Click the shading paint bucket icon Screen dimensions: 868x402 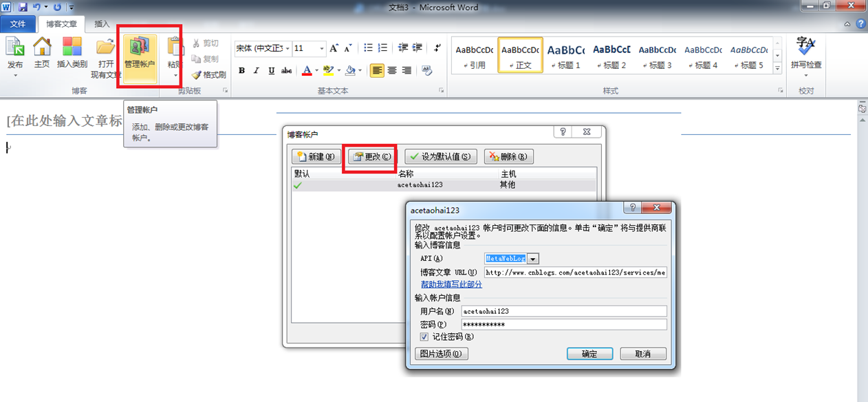(351, 70)
